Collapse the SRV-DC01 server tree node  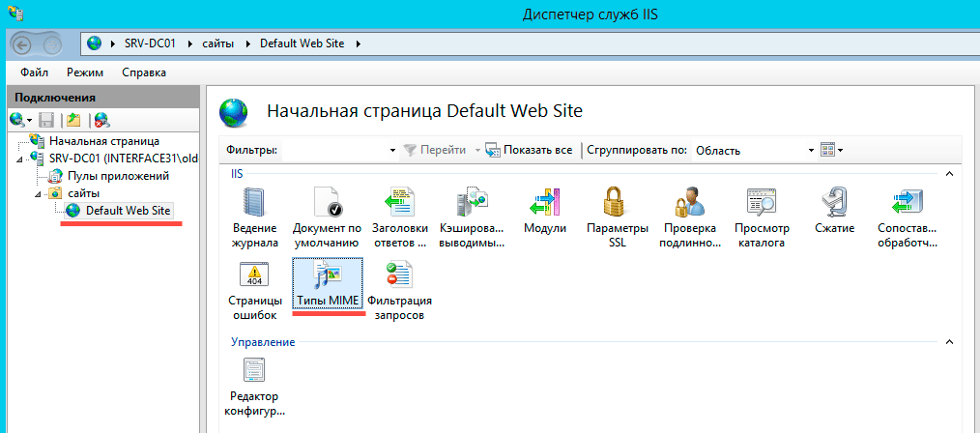(19, 159)
